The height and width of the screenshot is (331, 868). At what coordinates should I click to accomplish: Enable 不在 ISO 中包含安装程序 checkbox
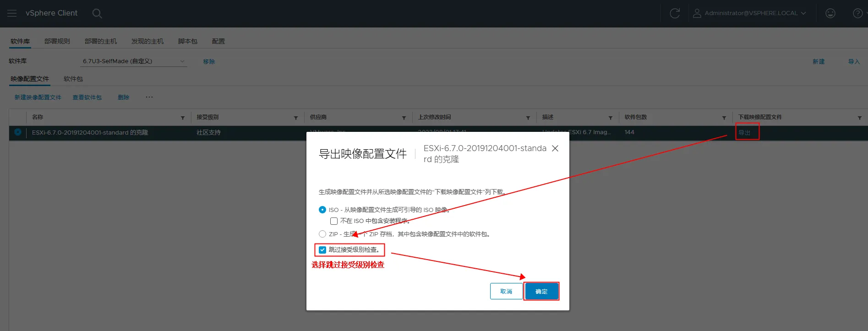pos(334,221)
